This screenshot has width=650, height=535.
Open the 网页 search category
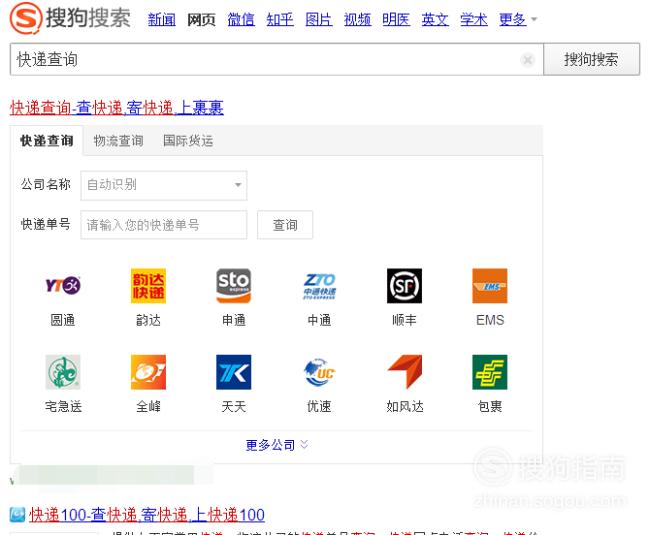(201, 19)
